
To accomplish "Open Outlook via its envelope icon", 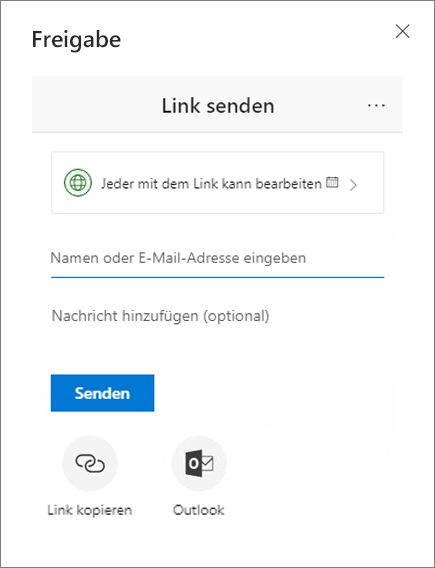I will [x=199, y=463].
